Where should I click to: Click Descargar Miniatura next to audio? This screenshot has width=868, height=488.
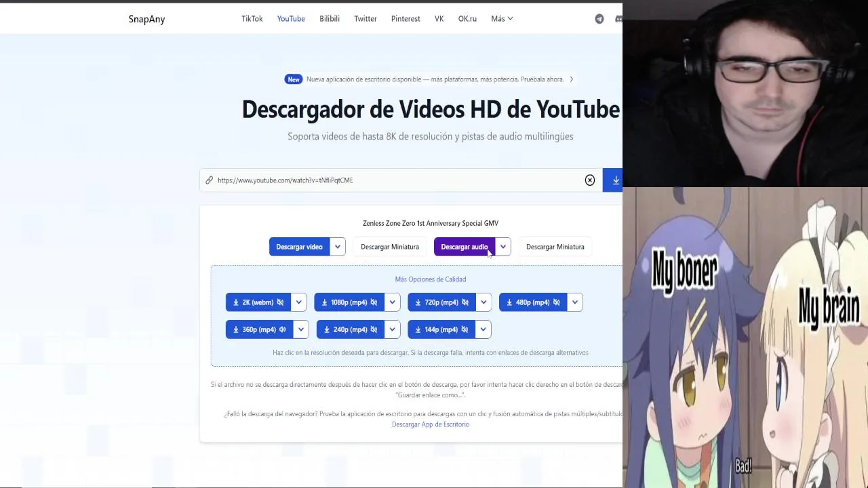point(555,247)
